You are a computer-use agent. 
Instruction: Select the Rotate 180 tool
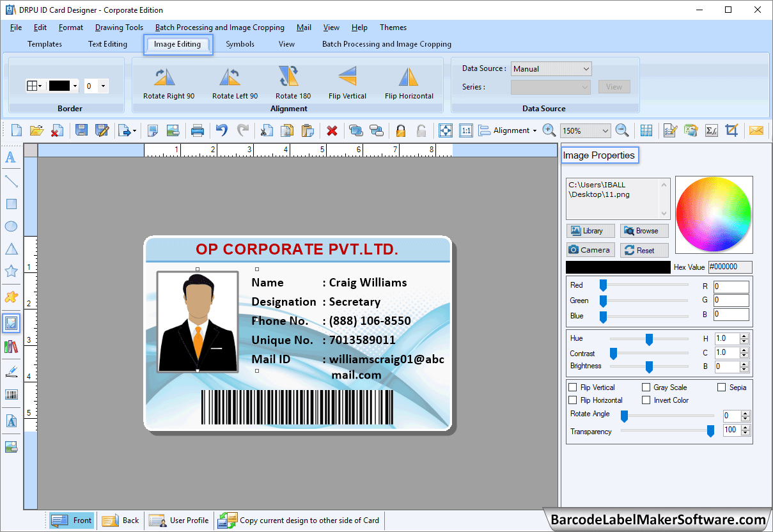tap(289, 84)
